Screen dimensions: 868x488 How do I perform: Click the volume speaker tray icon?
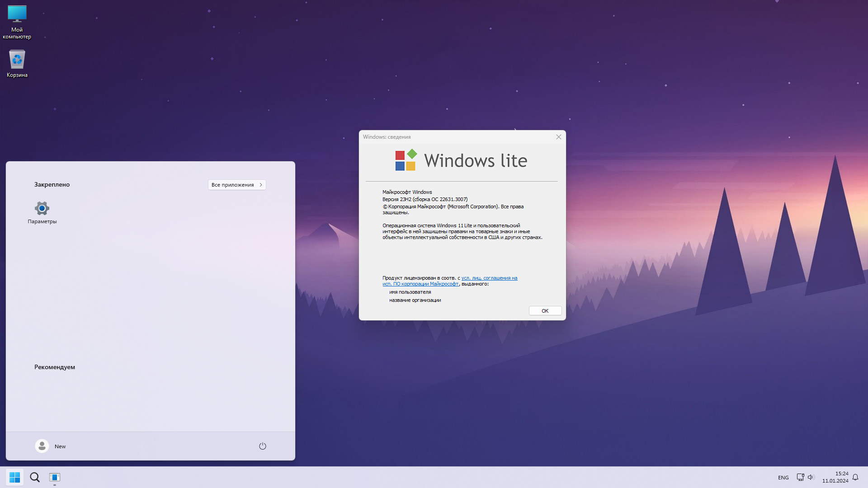click(x=811, y=477)
